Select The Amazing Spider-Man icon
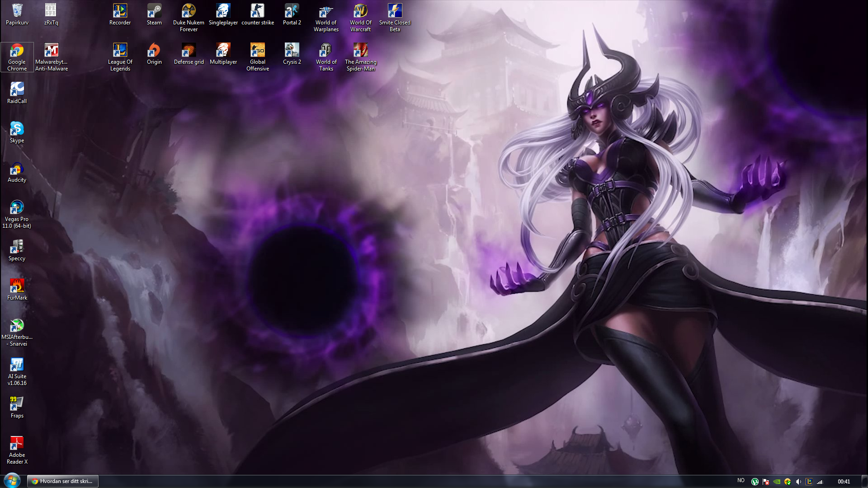 (x=360, y=57)
